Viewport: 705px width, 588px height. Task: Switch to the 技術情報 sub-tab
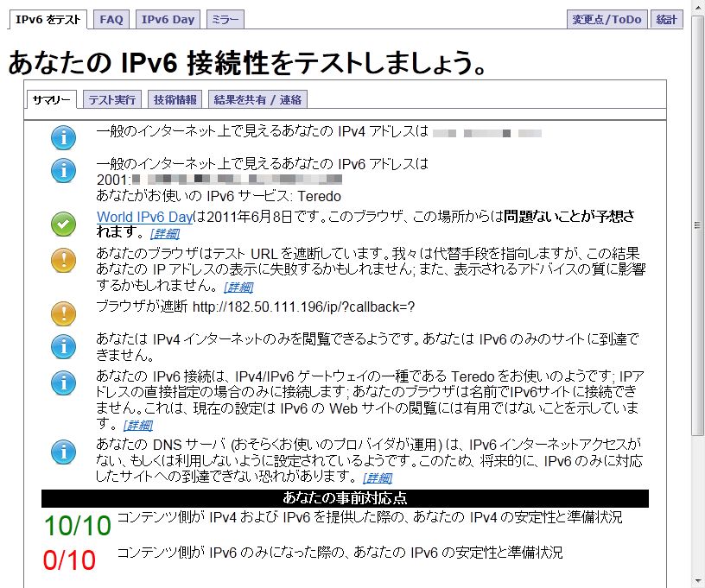pyautogui.click(x=175, y=99)
